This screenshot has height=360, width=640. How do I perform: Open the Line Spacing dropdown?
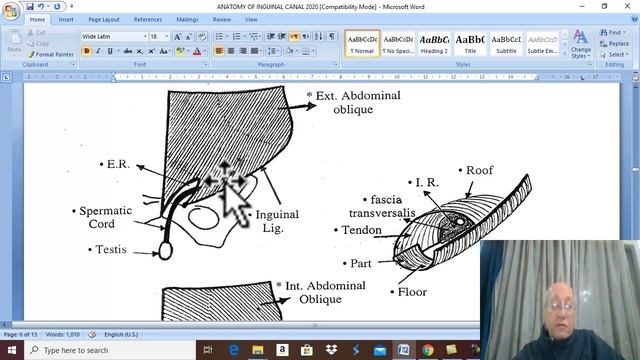[x=273, y=51]
